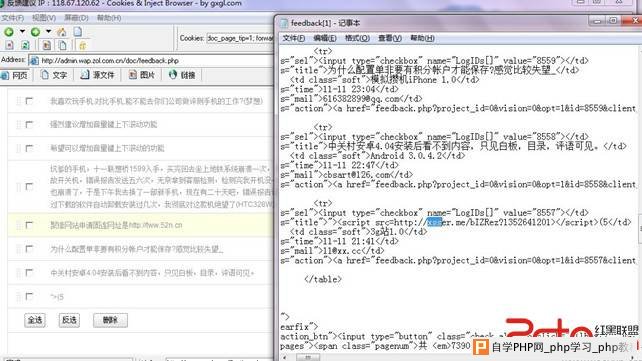This screenshot has width=642, height=361.
Task: Click the yellow lock icon in second toolbar row
Action: click(83, 45)
